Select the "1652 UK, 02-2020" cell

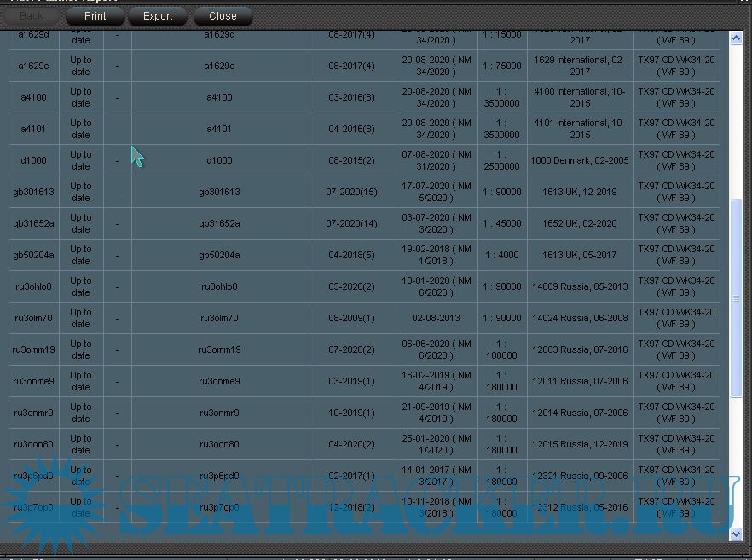(x=580, y=224)
